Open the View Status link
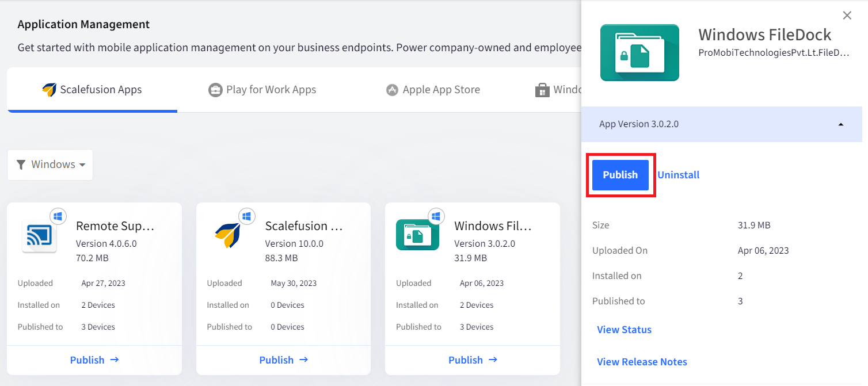The image size is (868, 386). 624,330
